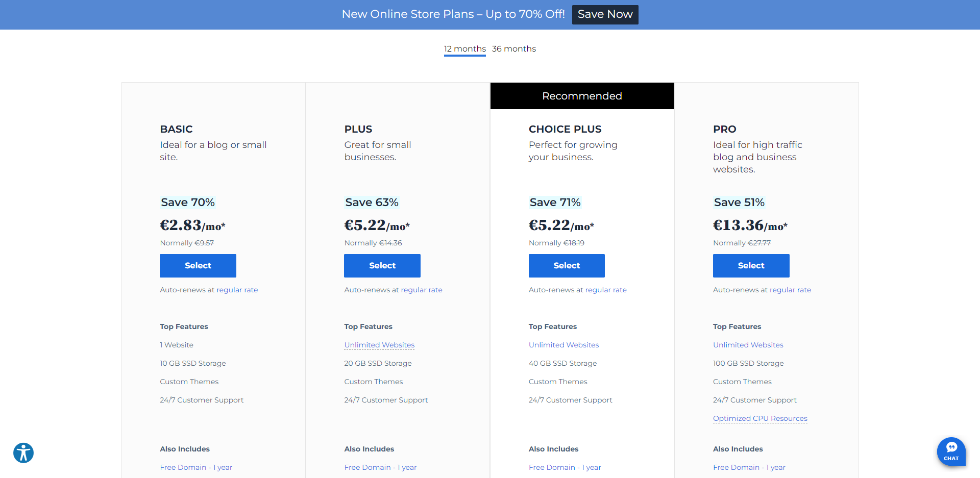Screen dimensions: 980x478
Task: Click Unlimited Websites in the Pro plan
Action: click(x=748, y=345)
